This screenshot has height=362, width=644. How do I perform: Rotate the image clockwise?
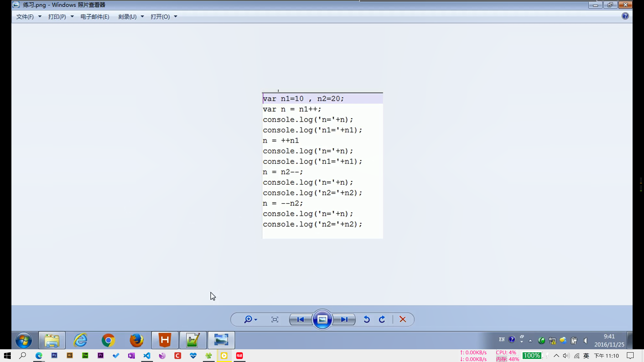point(382,319)
